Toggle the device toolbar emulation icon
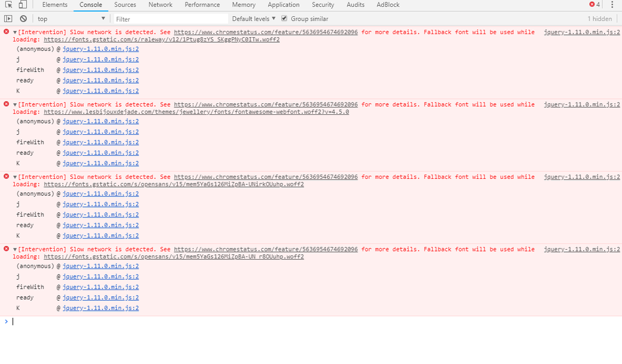The image size is (622, 364). point(22,4)
